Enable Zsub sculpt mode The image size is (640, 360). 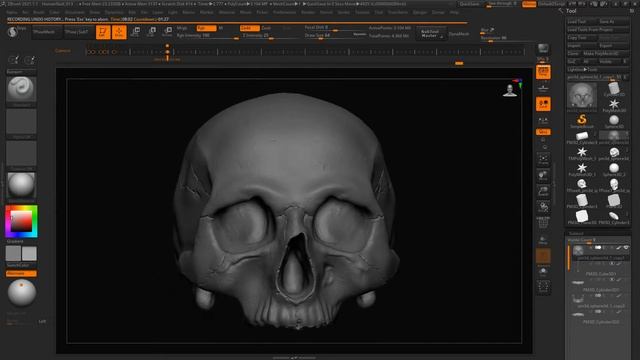[266, 28]
